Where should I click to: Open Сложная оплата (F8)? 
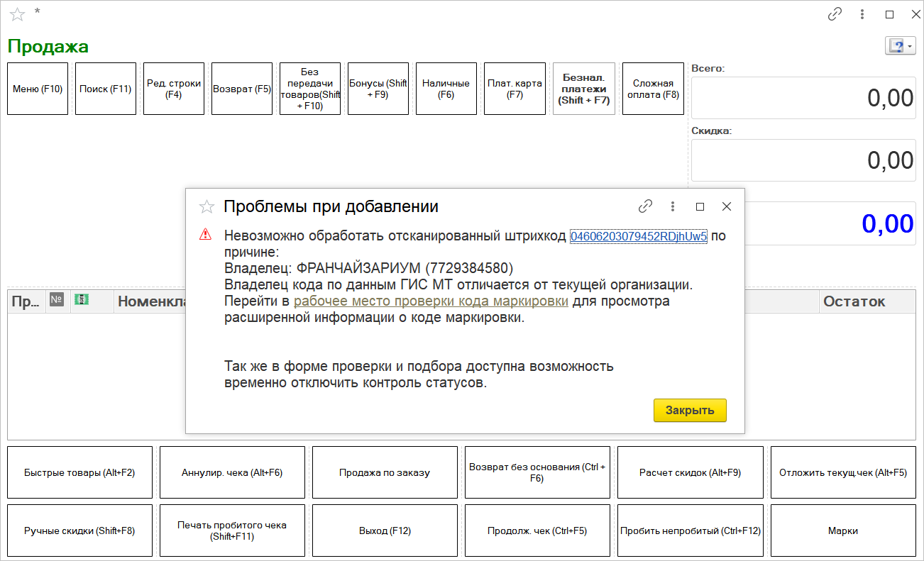[x=652, y=89]
